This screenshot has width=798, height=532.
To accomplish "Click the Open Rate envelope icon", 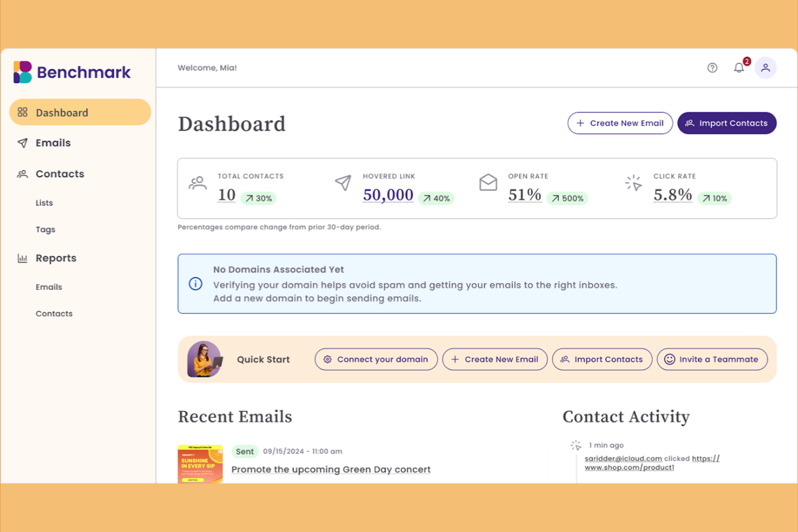I will pos(489,183).
